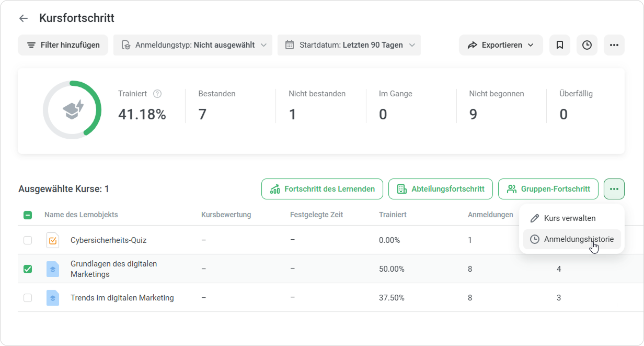Click the Nicht begonnen statistic
Image resolution: width=644 pixels, height=346 pixels.
click(x=497, y=106)
